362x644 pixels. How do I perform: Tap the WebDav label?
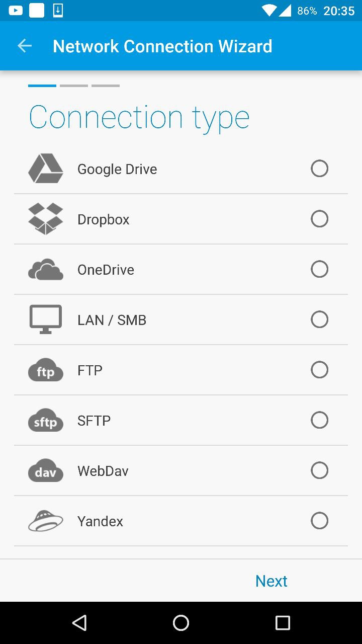pos(103,471)
